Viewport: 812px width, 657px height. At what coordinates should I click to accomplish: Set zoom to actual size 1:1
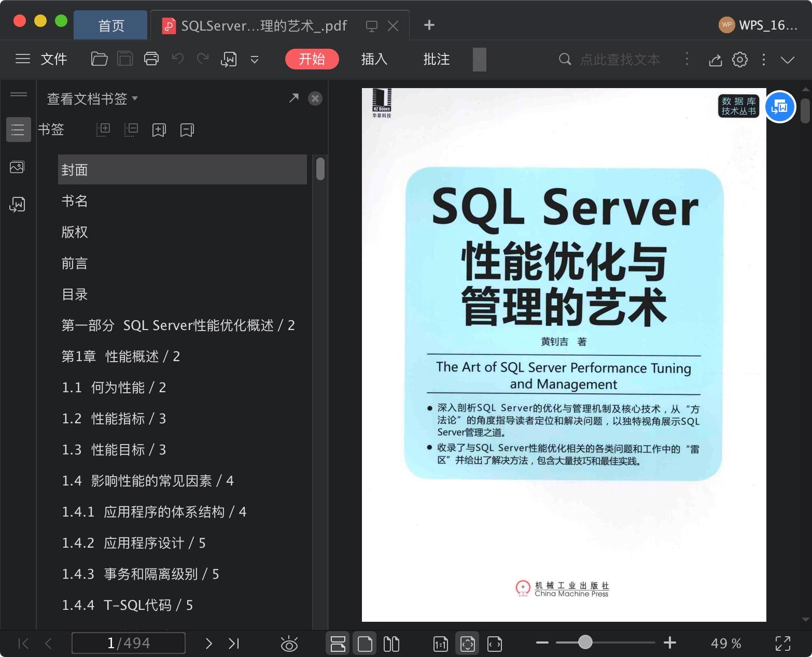440,644
